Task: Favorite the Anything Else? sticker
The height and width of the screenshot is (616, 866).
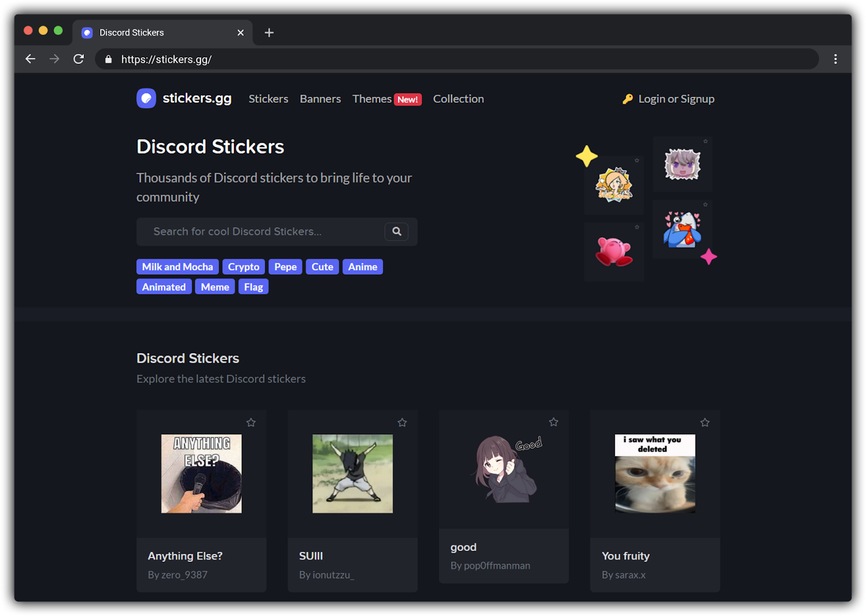Action: coord(251,422)
